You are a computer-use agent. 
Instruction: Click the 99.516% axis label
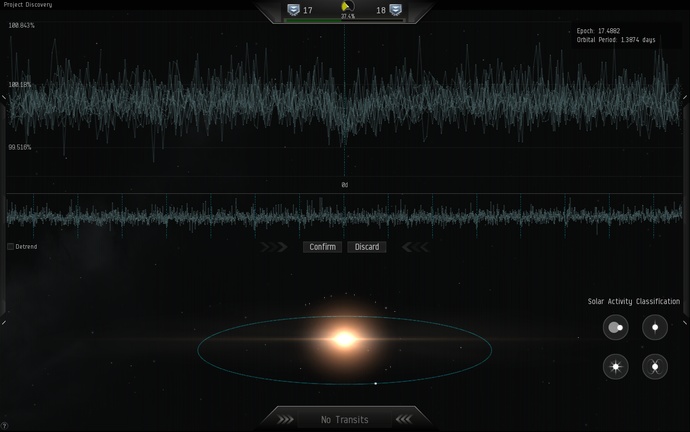click(x=20, y=147)
